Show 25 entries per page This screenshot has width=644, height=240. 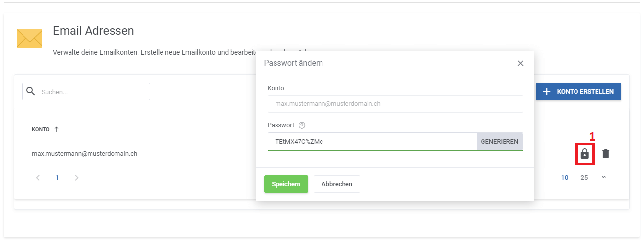click(x=584, y=177)
